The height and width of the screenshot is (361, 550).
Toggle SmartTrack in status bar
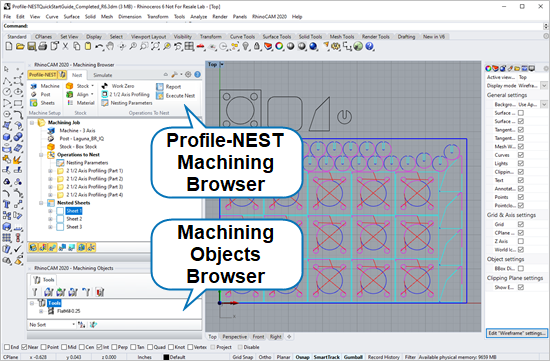tap(327, 357)
